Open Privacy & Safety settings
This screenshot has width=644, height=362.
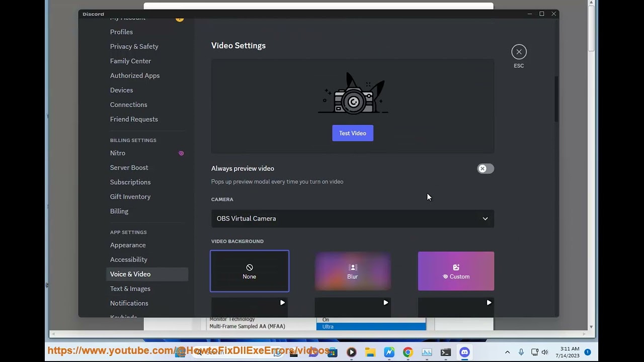[134, 46]
